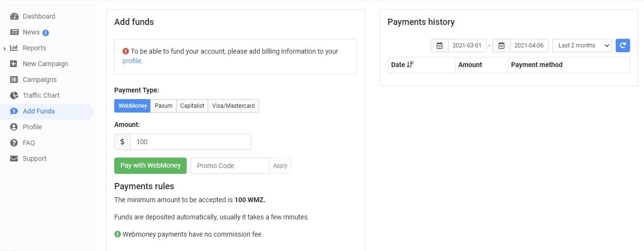The image size is (644, 251).
Task: Choose Visa/Mastercard payment type
Action: coord(234,106)
